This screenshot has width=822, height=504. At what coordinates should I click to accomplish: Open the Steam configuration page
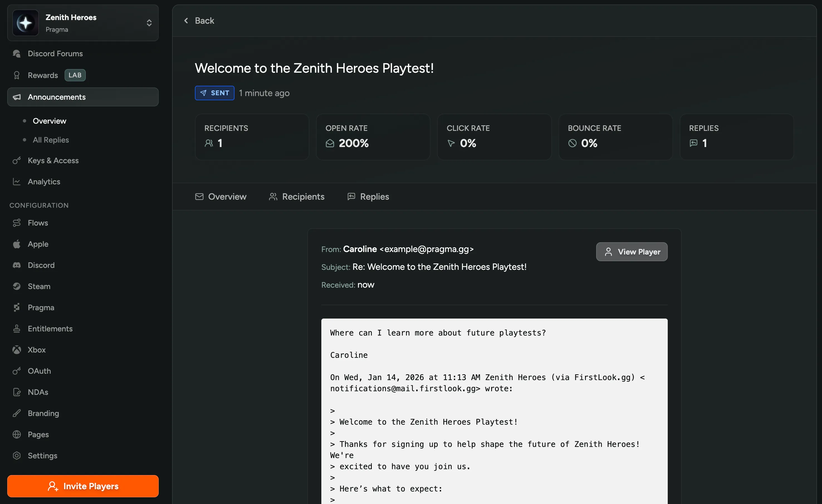(39, 286)
